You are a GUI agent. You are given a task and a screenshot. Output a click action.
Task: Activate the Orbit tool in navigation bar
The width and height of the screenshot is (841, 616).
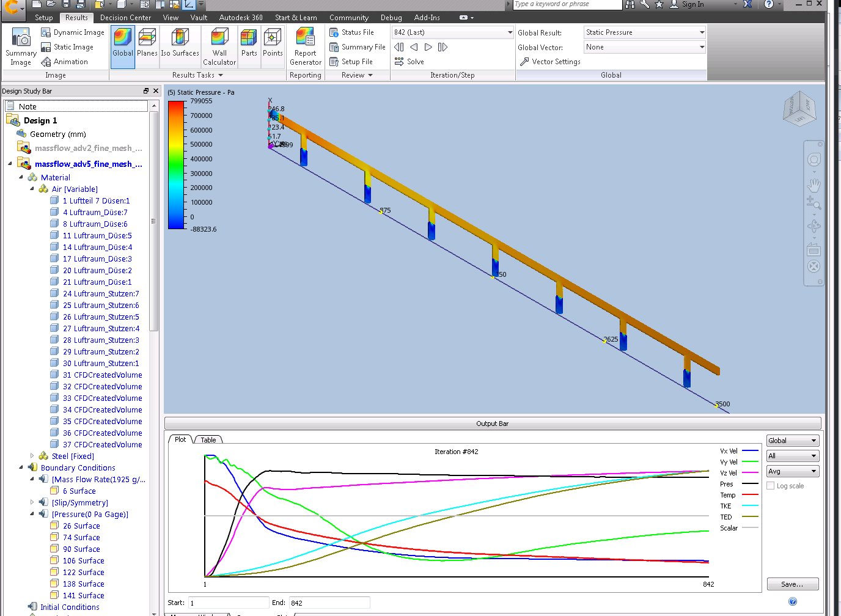click(813, 226)
